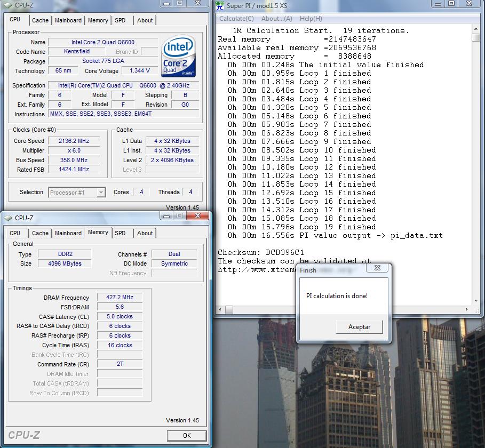The width and height of the screenshot is (485, 448).
Task: Click the Rated FSB value 1424.1 MHz
Action: point(74,170)
